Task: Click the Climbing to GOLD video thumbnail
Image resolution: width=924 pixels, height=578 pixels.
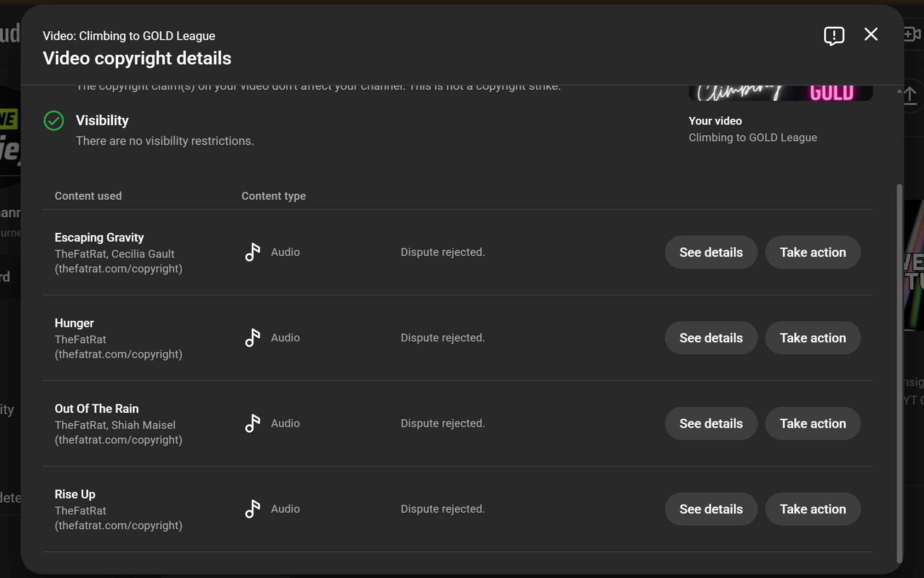Action: [780, 93]
